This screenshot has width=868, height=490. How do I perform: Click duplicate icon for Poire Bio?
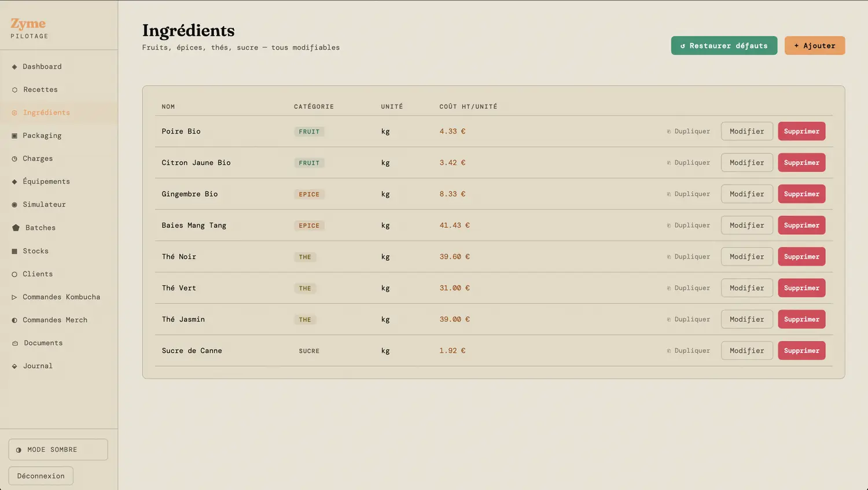pos(669,131)
